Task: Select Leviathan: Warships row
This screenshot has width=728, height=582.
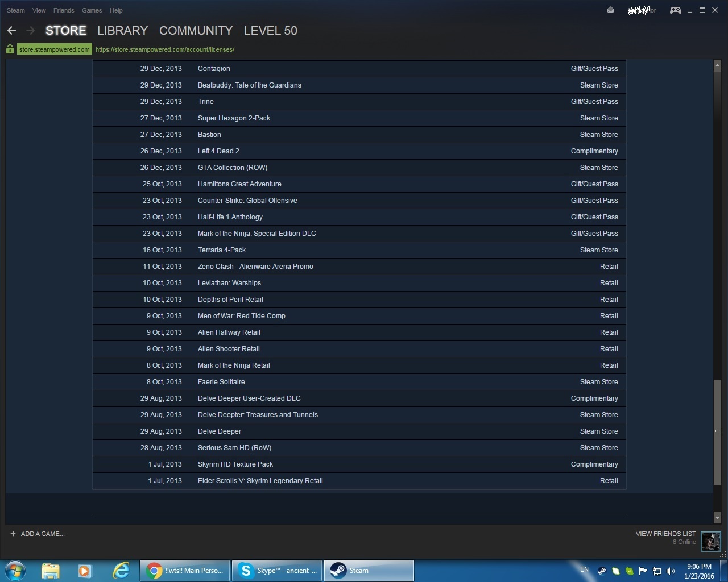Action: point(359,283)
